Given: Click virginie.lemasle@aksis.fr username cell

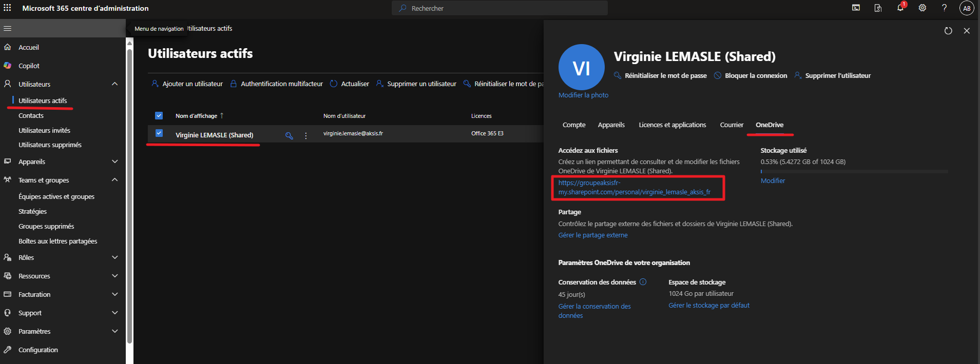Looking at the screenshot, I should (x=353, y=133).
